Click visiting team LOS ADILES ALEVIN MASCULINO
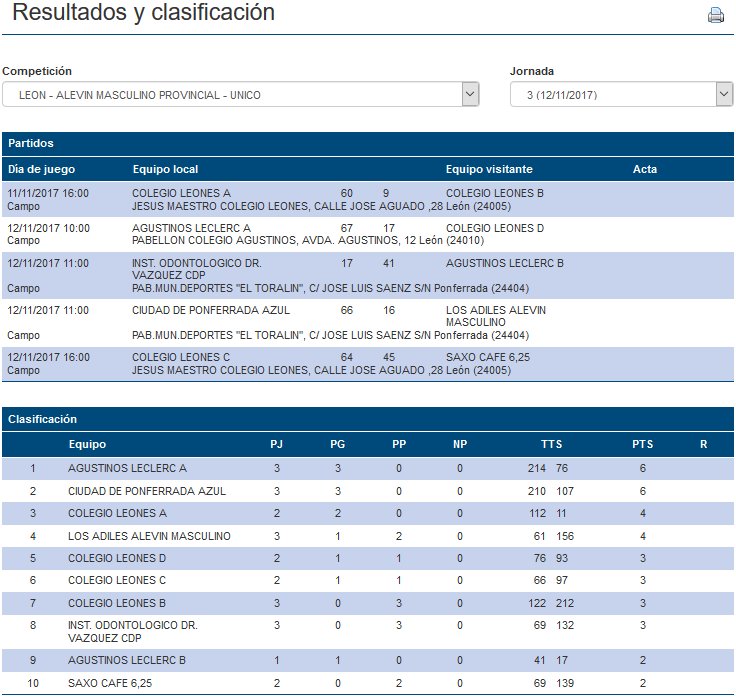Screen dimensions: 736x697 (496, 316)
